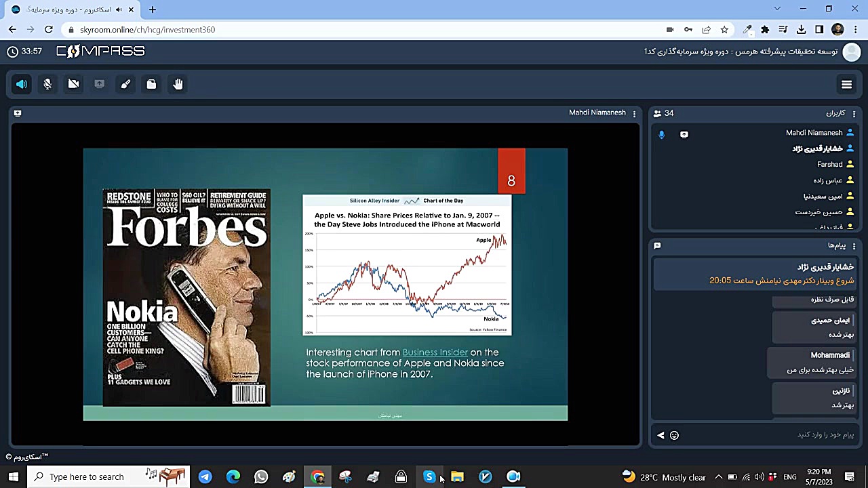Unmute the microphone in the Skyroom toolbar

click(x=47, y=84)
